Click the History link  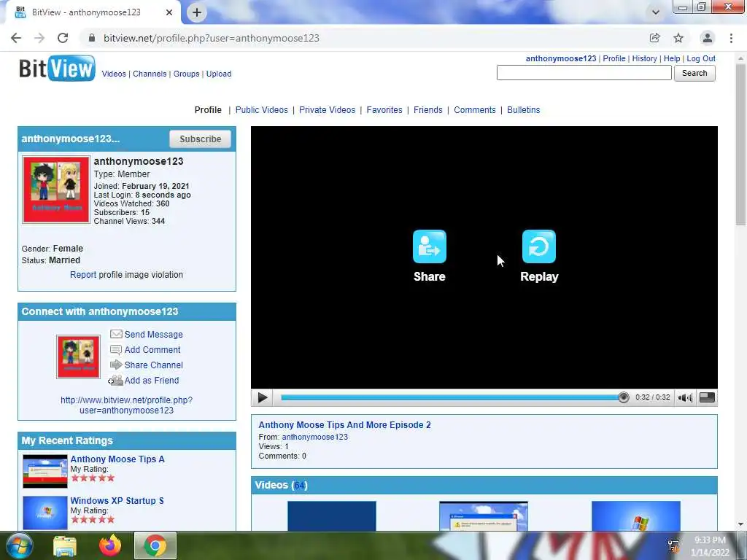pyautogui.click(x=645, y=58)
